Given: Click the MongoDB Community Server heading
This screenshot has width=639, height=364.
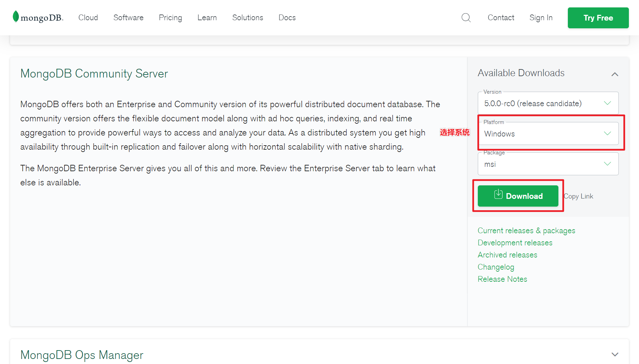Looking at the screenshot, I should click(x=94, y=73).
